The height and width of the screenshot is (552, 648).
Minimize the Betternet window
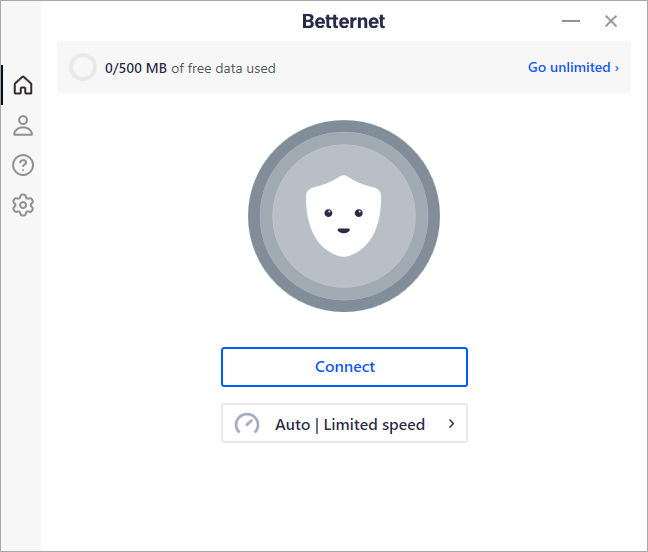click(571, 21)
